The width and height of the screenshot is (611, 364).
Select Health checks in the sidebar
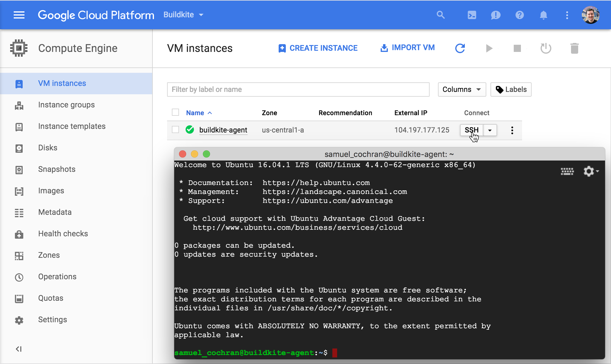(x=76, y=234)
